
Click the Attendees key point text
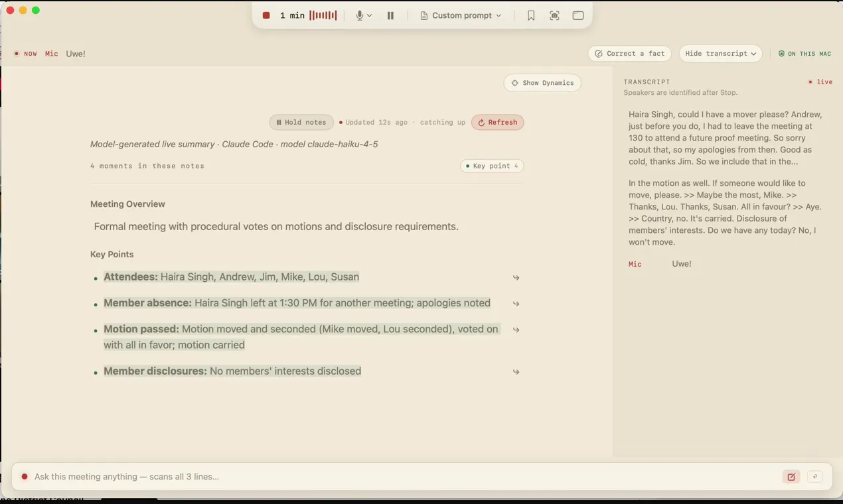click(x=231, y=277)
